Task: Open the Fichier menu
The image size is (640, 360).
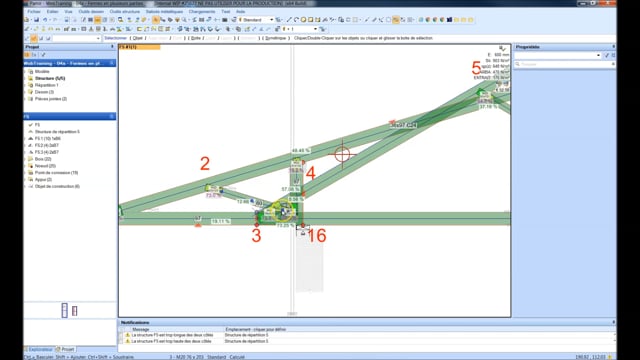Action: tap(34, 11)
